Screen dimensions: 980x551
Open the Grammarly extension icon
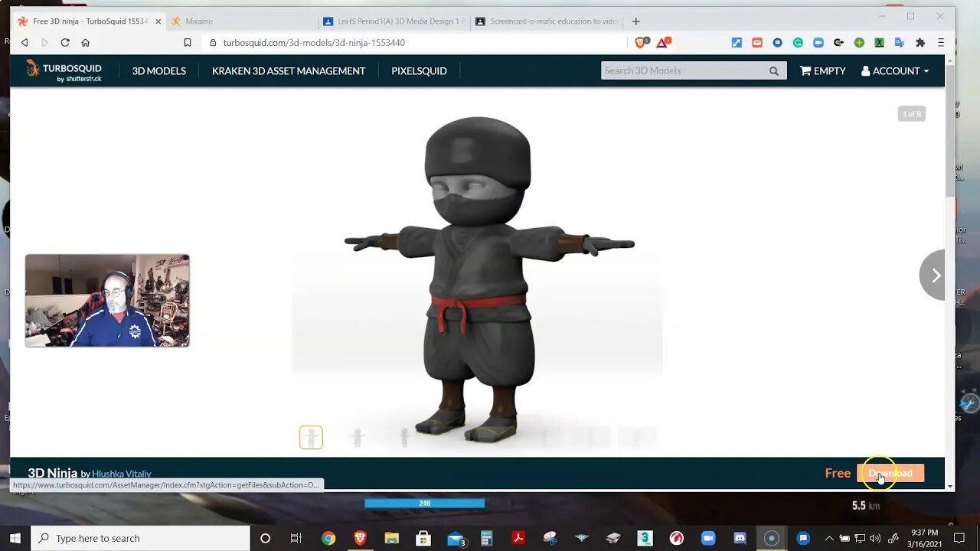798,43
